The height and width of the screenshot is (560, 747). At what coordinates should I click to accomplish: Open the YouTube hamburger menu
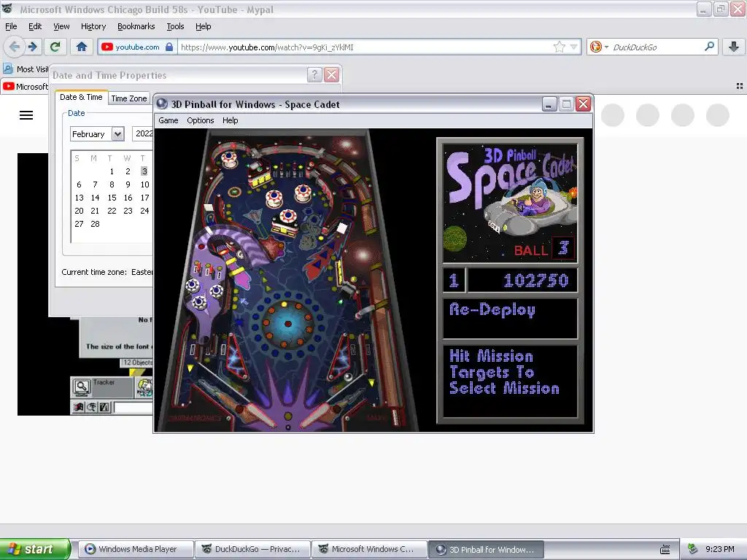(x=26, y=115)
